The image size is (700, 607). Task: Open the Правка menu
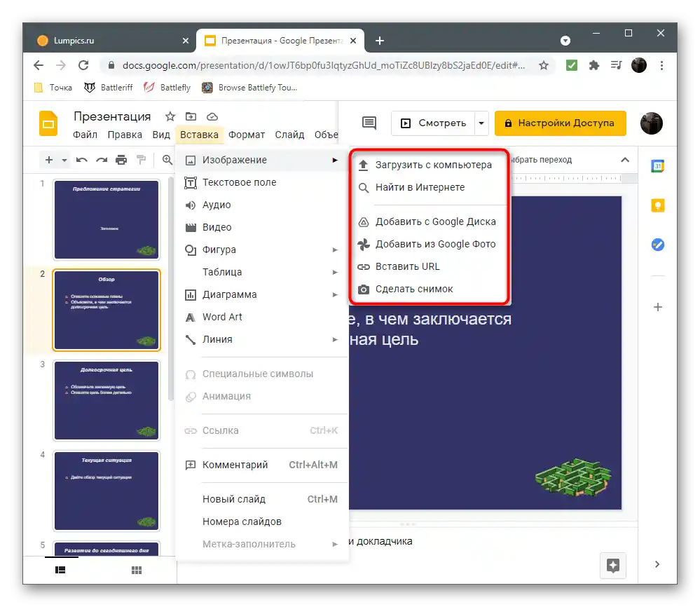coord(125,135)
